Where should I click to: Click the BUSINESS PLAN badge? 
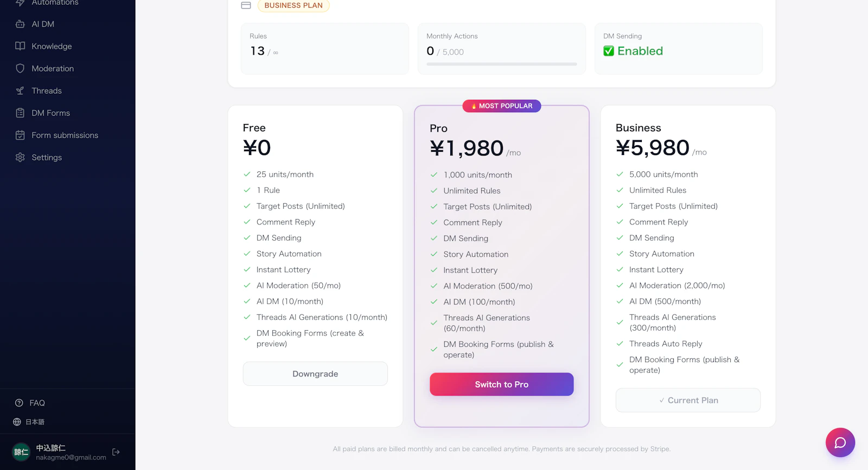click(x=293, y=5)
